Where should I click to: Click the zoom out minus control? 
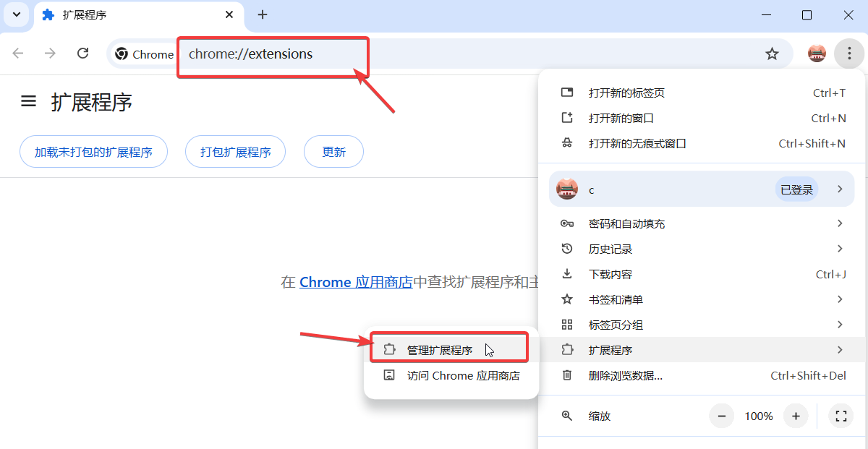coord(721,416)
